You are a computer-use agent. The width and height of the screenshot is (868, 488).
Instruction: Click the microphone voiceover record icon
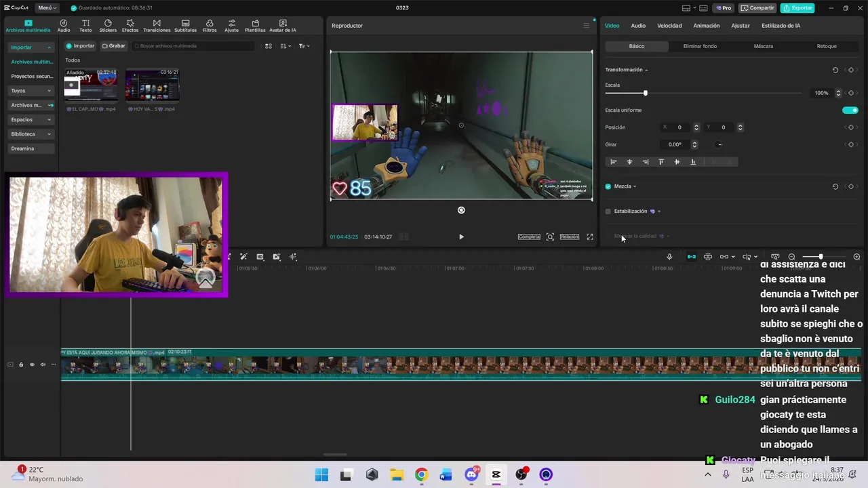tap(669, 257)
